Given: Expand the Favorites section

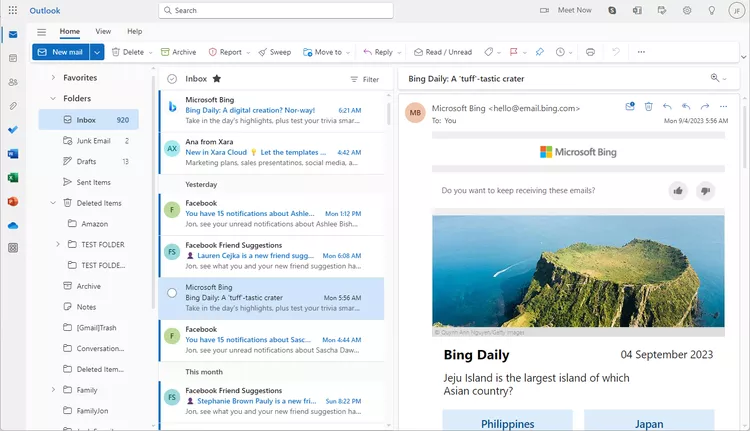Looking at the screenshot, I should click(53, 77).
